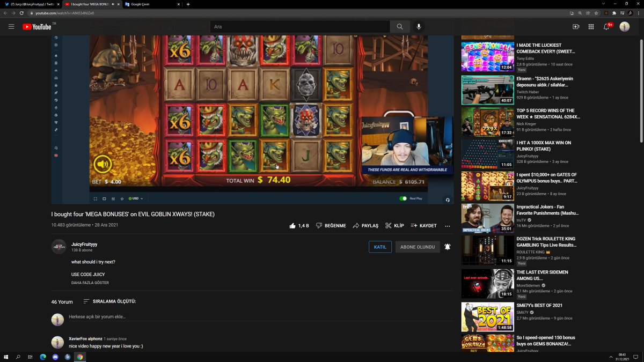Switch to the Juicy Twitter browser tab

[x=31, y=4]
